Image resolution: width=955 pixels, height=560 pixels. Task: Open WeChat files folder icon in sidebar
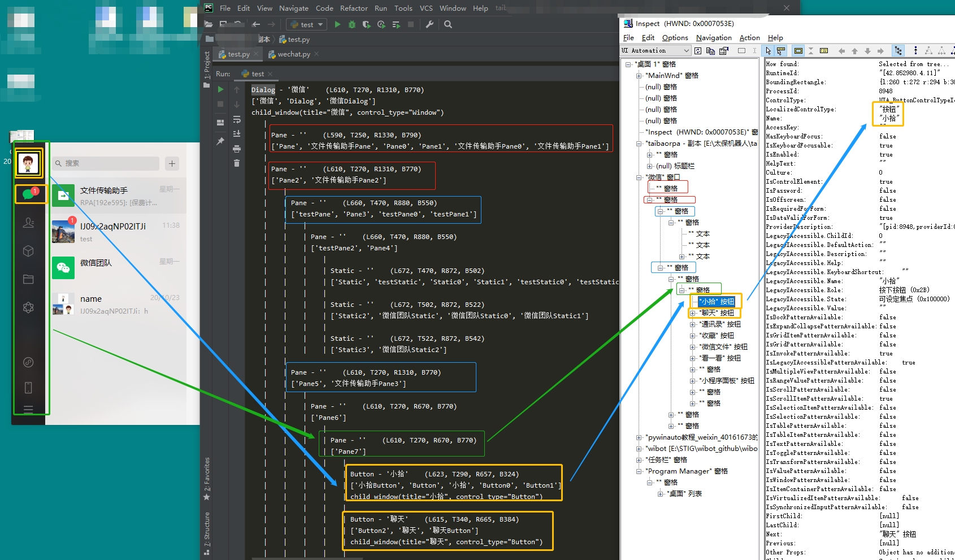[28, 279]
